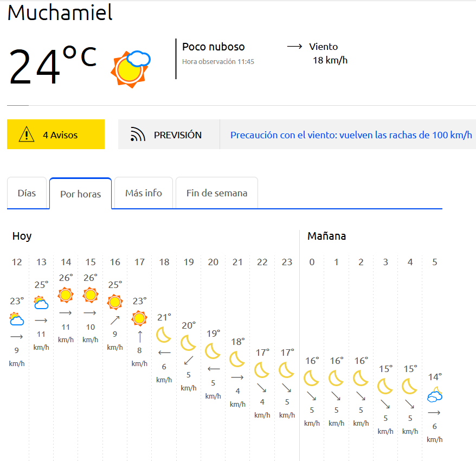Viewport: 476px width, 461px height.
Task: Click the PREVISIÓN button
Action: pyautogui.click(x=169, y=135)
